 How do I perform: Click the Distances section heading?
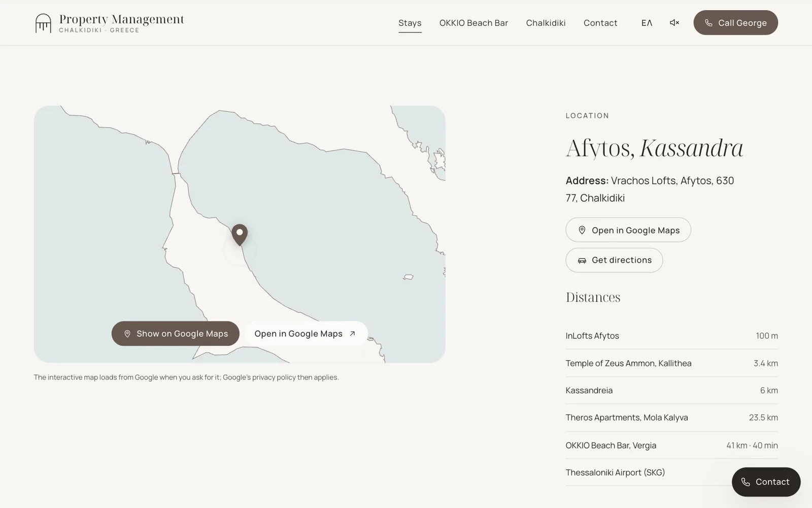(x=593, y=297)
